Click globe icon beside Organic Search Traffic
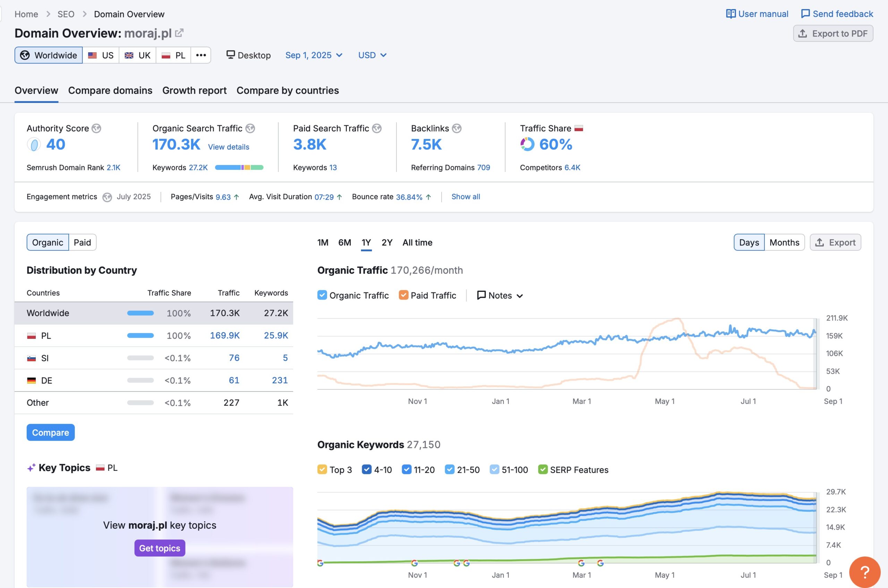This screenshot has height=588, width=888. (x=250, y=128)
